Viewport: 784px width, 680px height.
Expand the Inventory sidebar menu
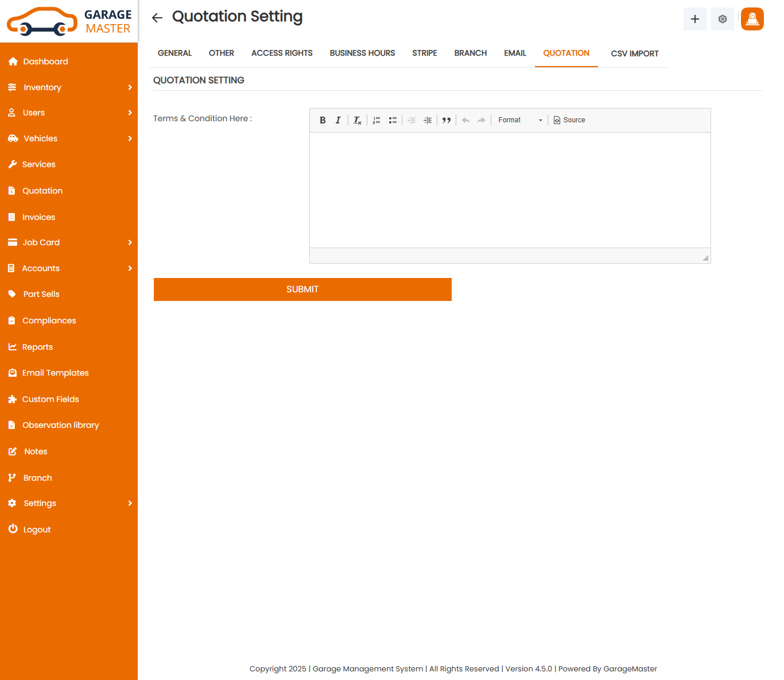[x=69, y=87]
